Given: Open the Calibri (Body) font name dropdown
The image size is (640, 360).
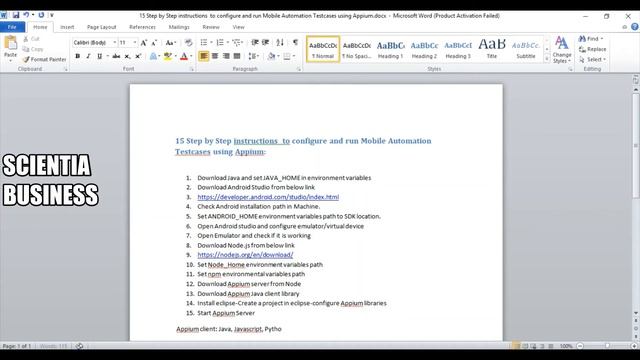Looking at the screenshot, I should tap(115, 42).
